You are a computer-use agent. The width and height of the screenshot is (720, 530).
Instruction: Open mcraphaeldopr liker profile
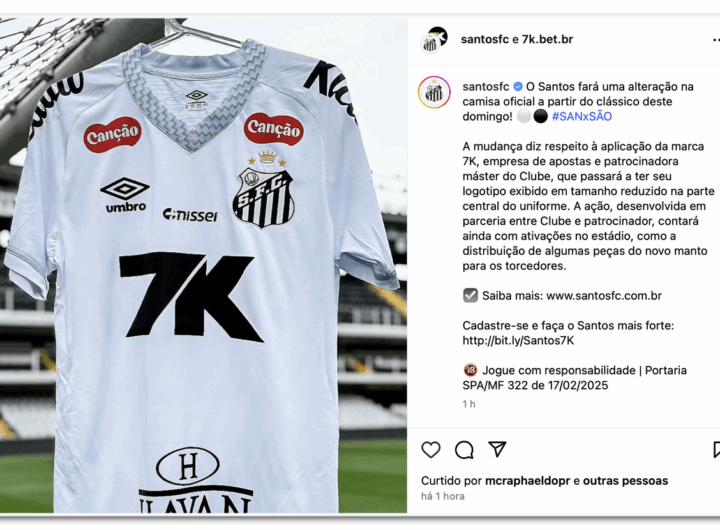pos(529,481)
